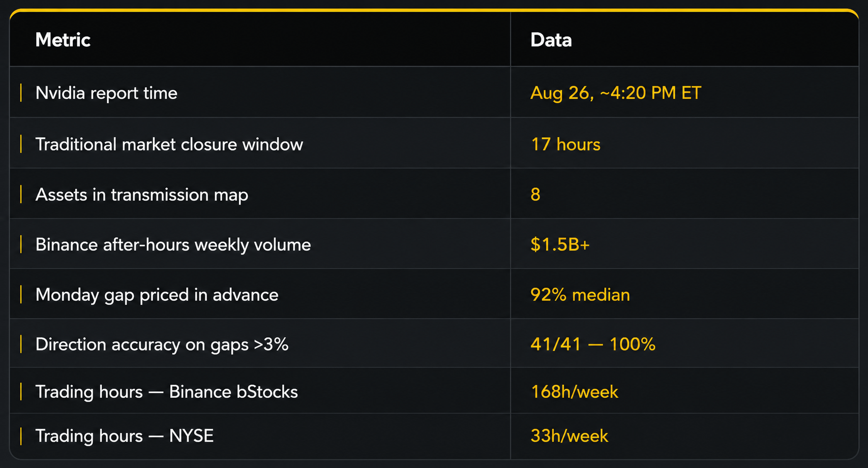Select Trading hours — NYSE label

(x=124, y=436)
